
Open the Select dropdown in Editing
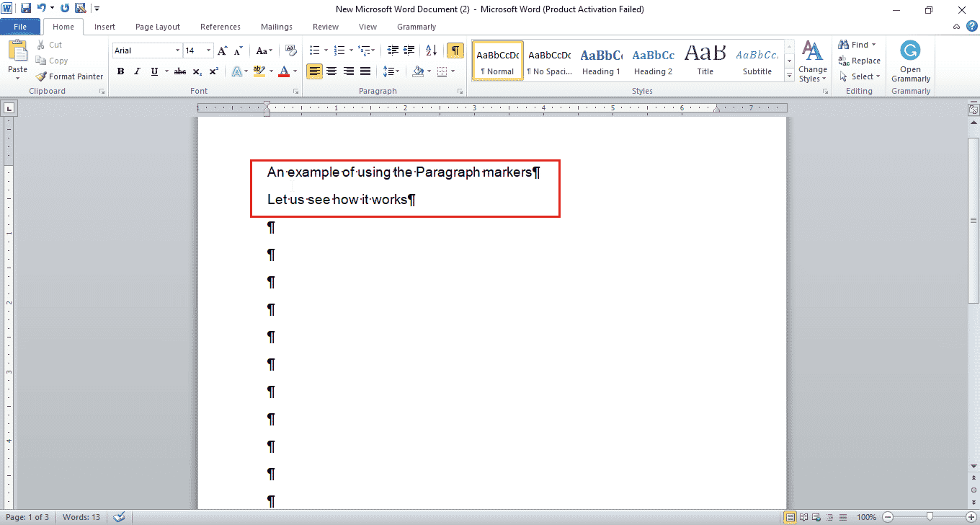click(x=861, y=76)
